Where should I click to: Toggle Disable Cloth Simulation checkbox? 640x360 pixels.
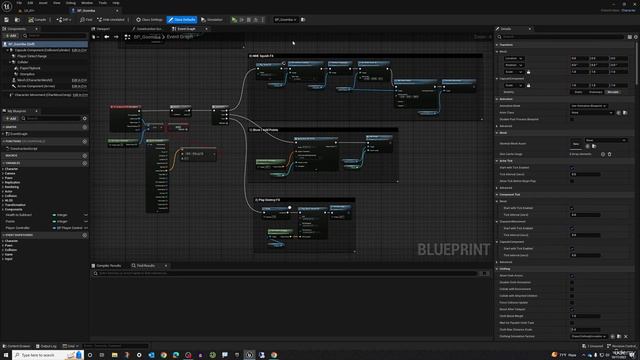click(x=572, y=282)
